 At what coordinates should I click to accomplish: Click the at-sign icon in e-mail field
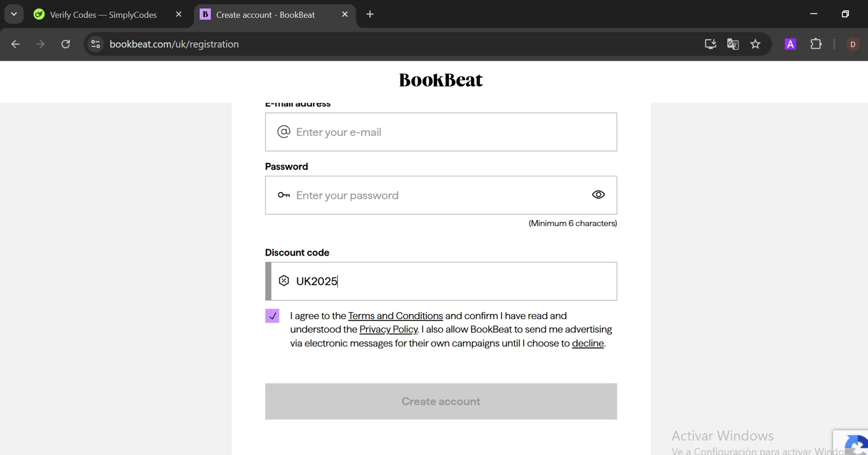click(284, 132)
